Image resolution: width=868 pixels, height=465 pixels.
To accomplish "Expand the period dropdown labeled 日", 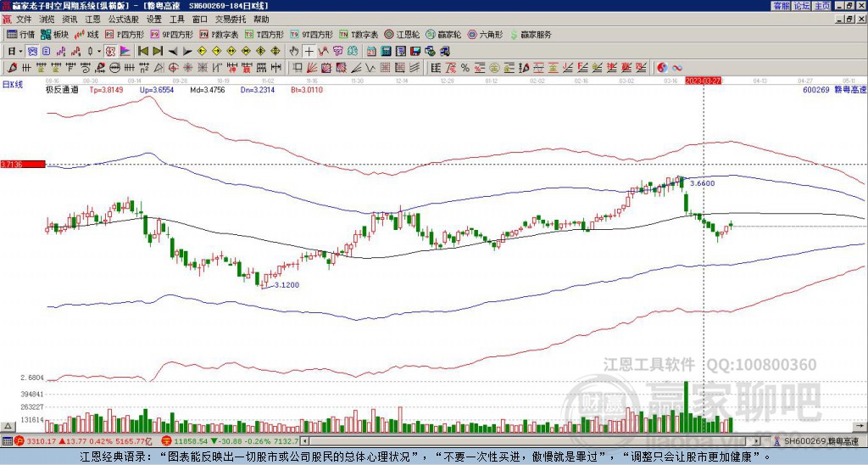I will point(14,51).
